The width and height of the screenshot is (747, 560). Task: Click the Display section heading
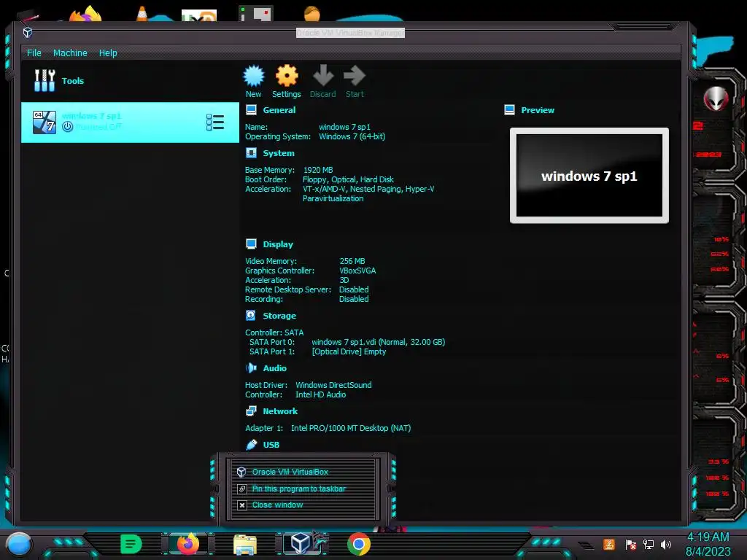[278, 244]
